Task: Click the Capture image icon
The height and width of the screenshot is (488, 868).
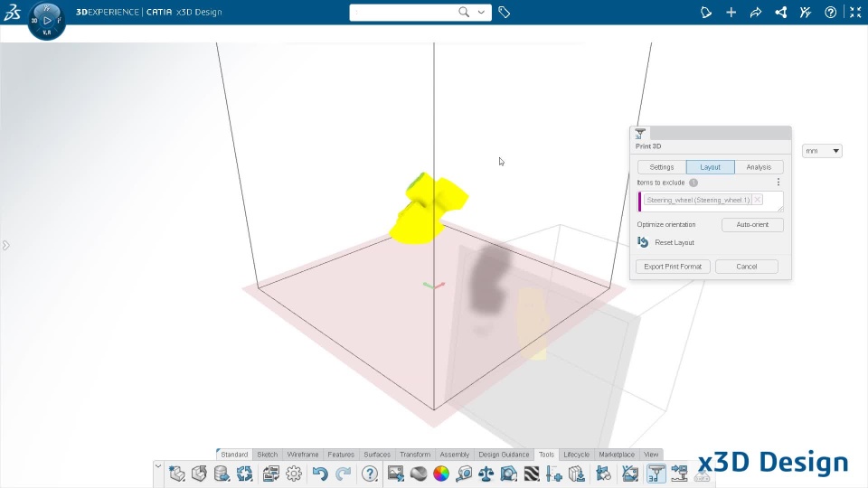Action: (396, 474)
